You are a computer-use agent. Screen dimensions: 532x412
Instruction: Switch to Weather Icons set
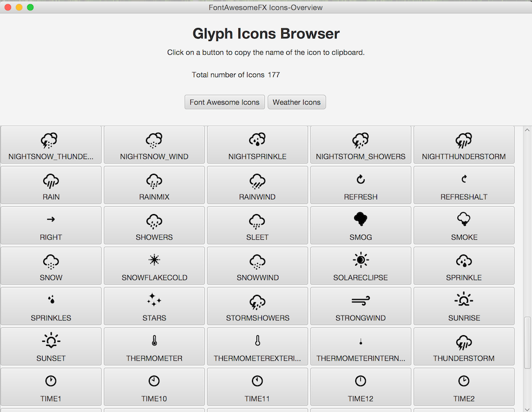(x=296, y=102)
